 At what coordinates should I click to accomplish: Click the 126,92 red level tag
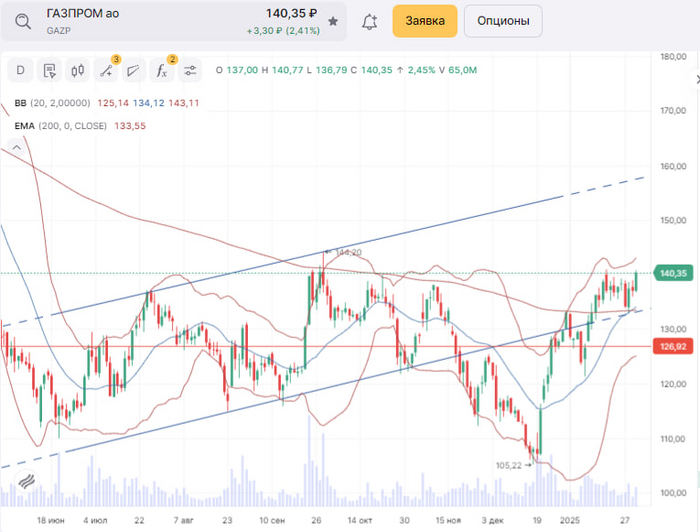[673, 346]
